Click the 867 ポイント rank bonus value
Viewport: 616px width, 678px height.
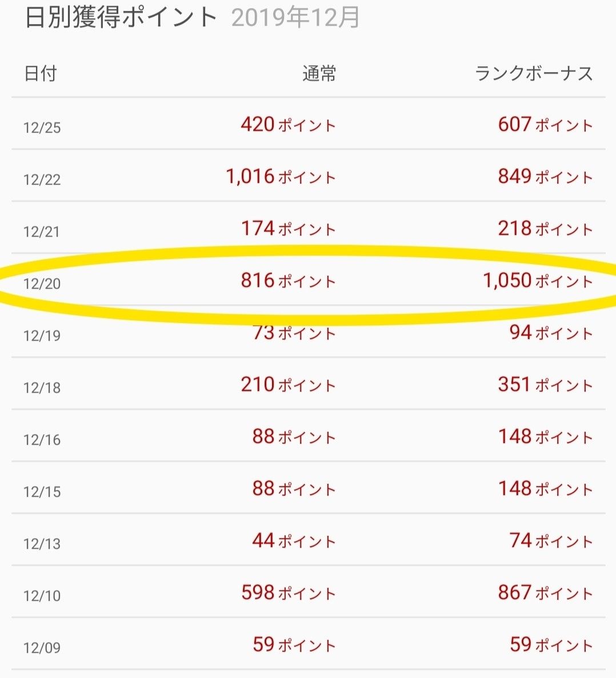click(x=545, y=593)
